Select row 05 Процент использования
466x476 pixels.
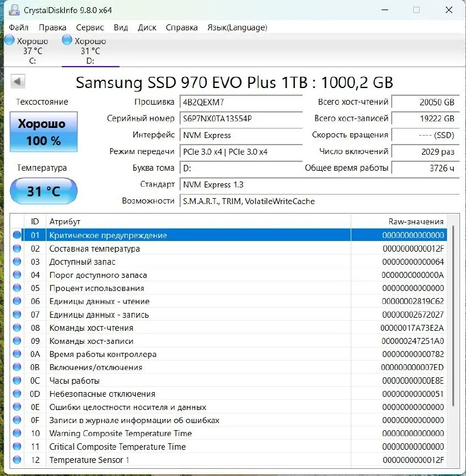coord(229,288)
